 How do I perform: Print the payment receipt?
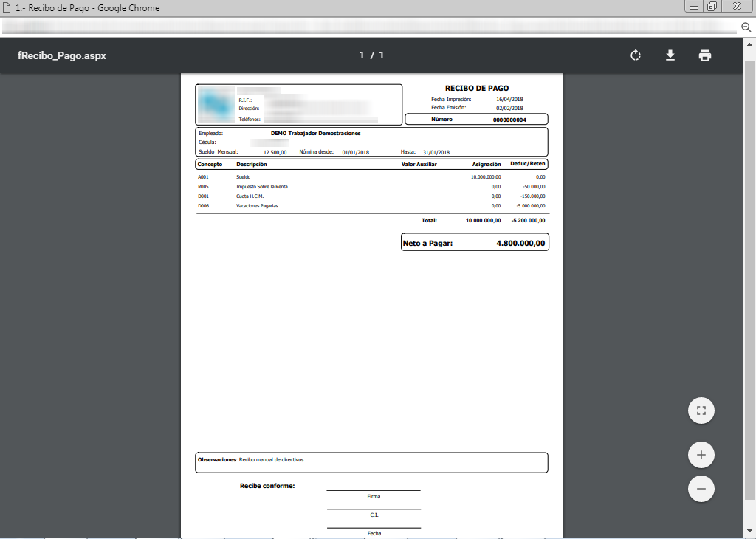(705, 55)
